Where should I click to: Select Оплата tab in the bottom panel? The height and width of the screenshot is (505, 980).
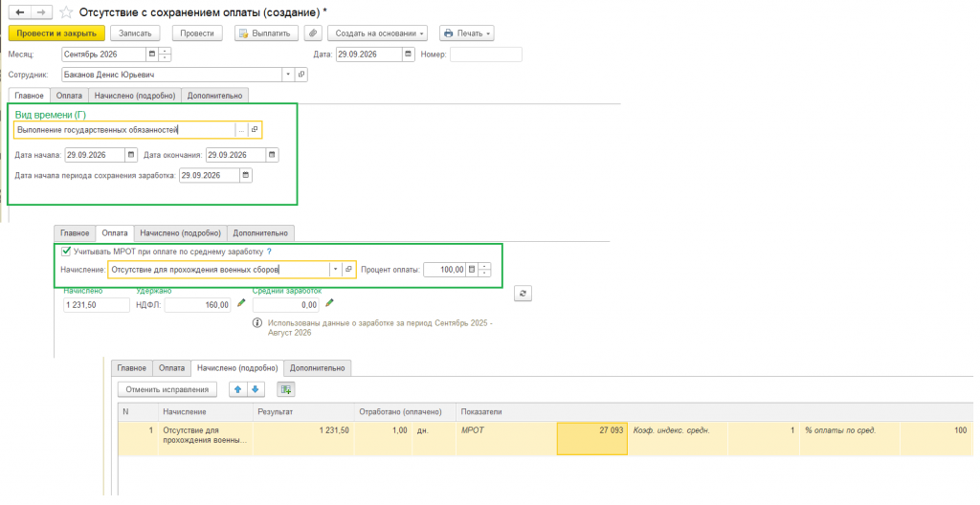coord(171,368)
